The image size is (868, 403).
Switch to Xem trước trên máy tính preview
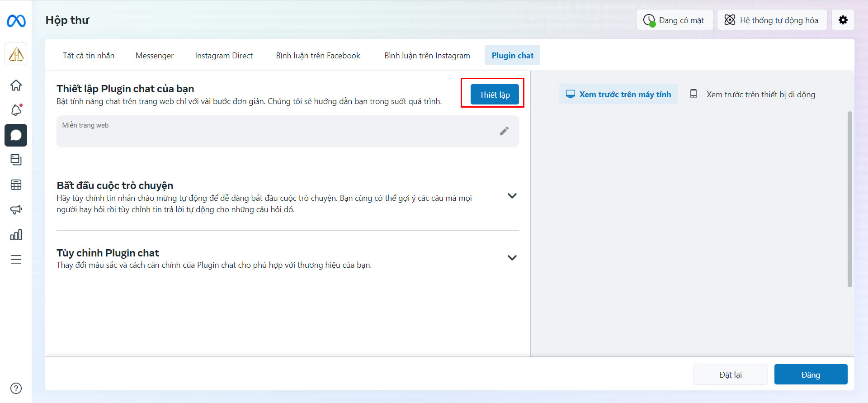pos(618,94)
